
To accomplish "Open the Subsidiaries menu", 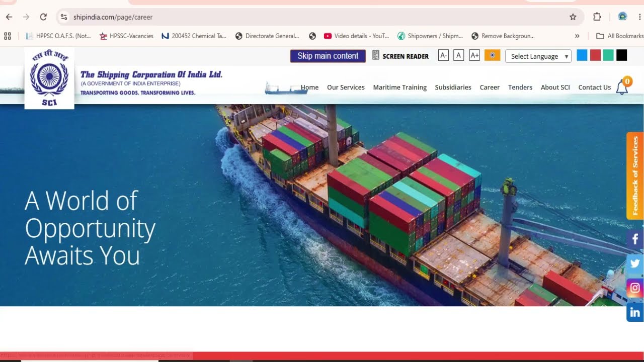I will (x=453, y=87).
